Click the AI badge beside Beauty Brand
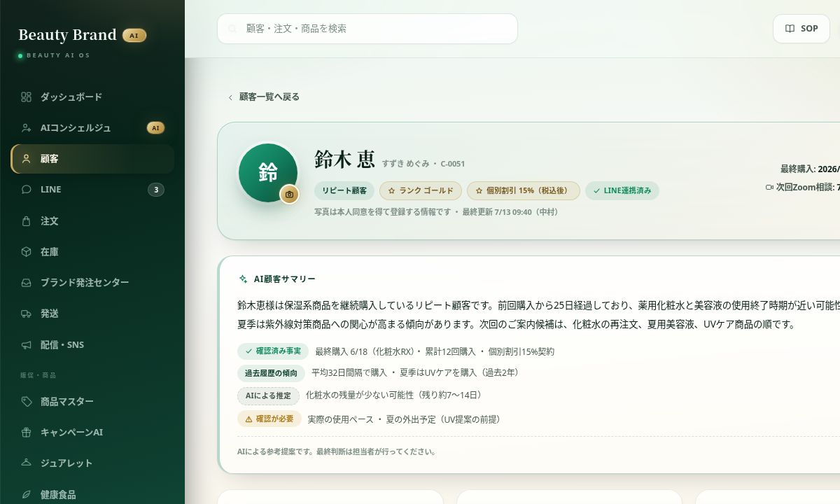This screenshot has height=504, width=840. [134, 35]
